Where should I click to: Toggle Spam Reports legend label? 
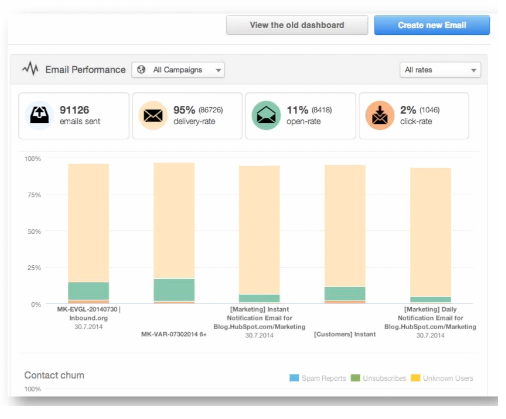click(x=324, y=378)
